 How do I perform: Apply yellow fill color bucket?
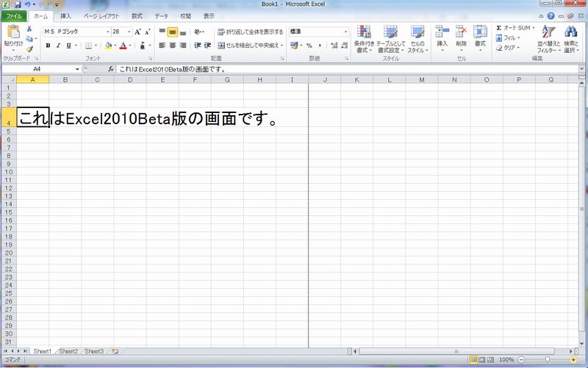click(x=108, y=46)
